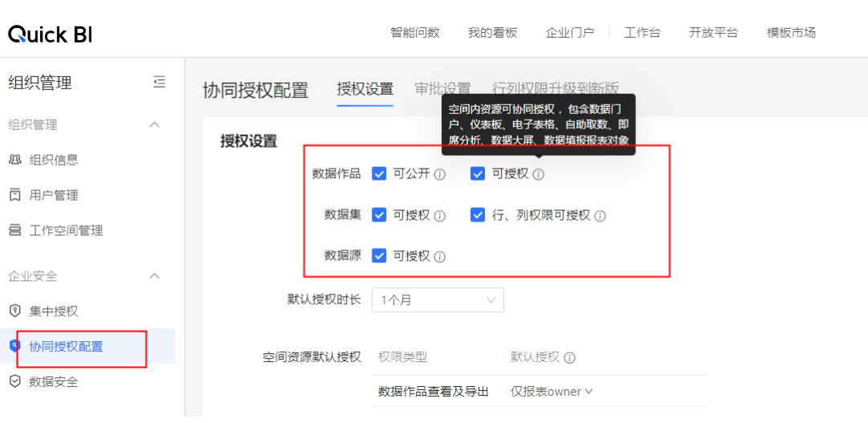The height and width of the screenshot is (423, 868).
Task: Select 集中授权 in the sidebar
Action: 54,311
